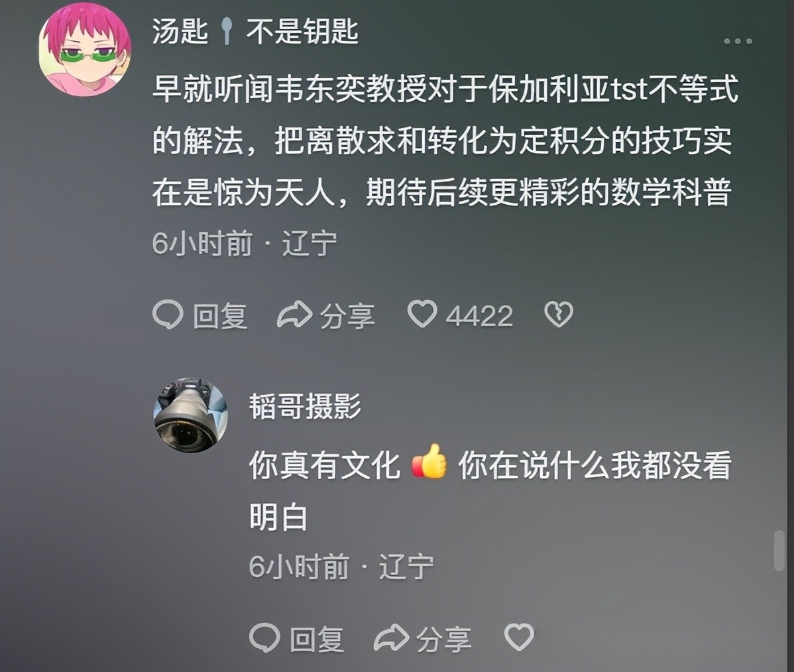Click username 汤匙不是钥匙
The image size is (794, 672).
(x=255, y=31)
